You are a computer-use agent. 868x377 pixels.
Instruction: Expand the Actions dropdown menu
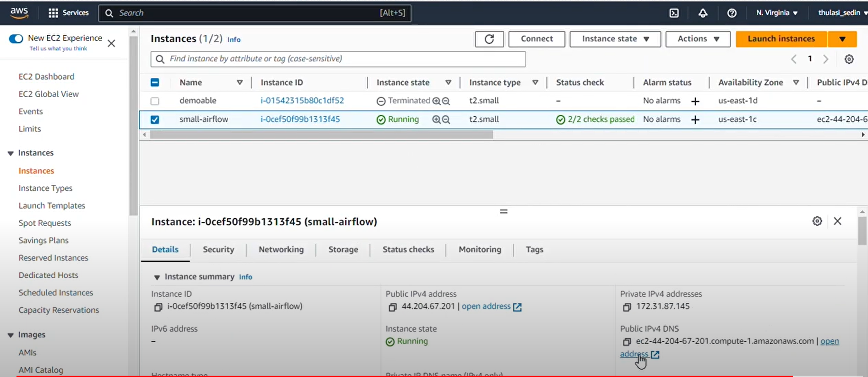coord(698,39)
